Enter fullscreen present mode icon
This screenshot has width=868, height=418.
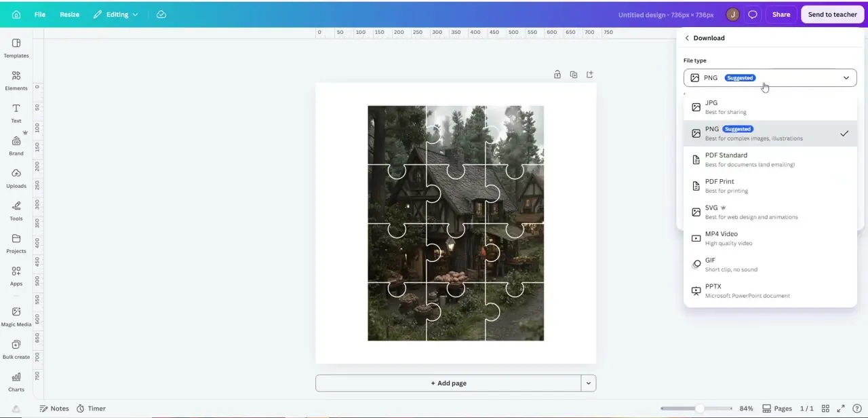[x=842, y=408]
